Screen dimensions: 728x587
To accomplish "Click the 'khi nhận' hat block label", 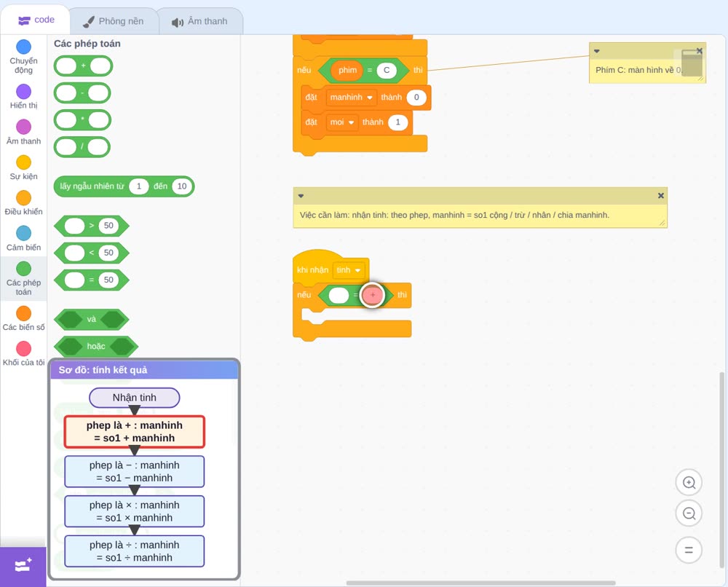I will (312, 270).
